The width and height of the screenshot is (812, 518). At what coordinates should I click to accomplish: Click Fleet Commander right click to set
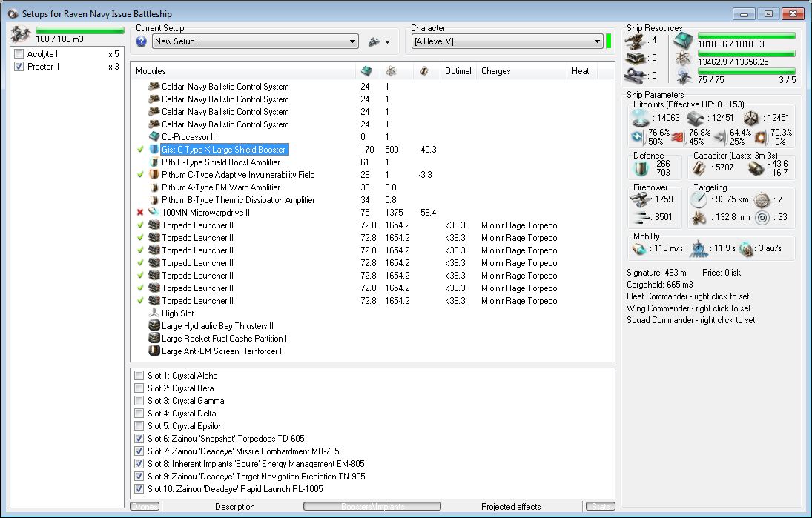point(687,296)
